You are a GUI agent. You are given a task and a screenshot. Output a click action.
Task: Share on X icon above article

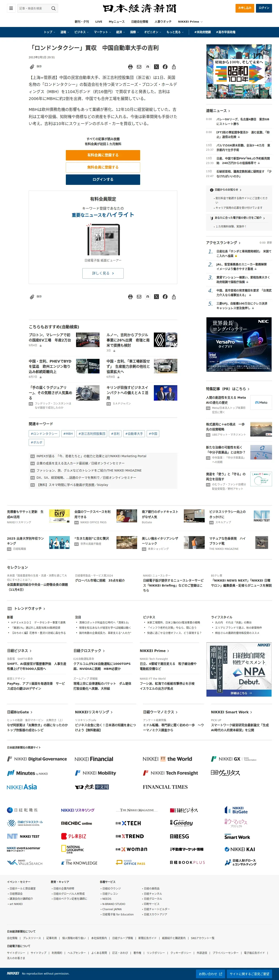point(156,67)
